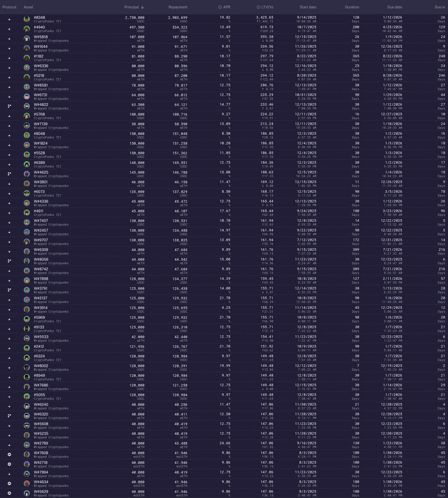Click the branching protocol icon in the W#6320 row
The height and width of the screenshot is (498, 448).
(10, 416)
